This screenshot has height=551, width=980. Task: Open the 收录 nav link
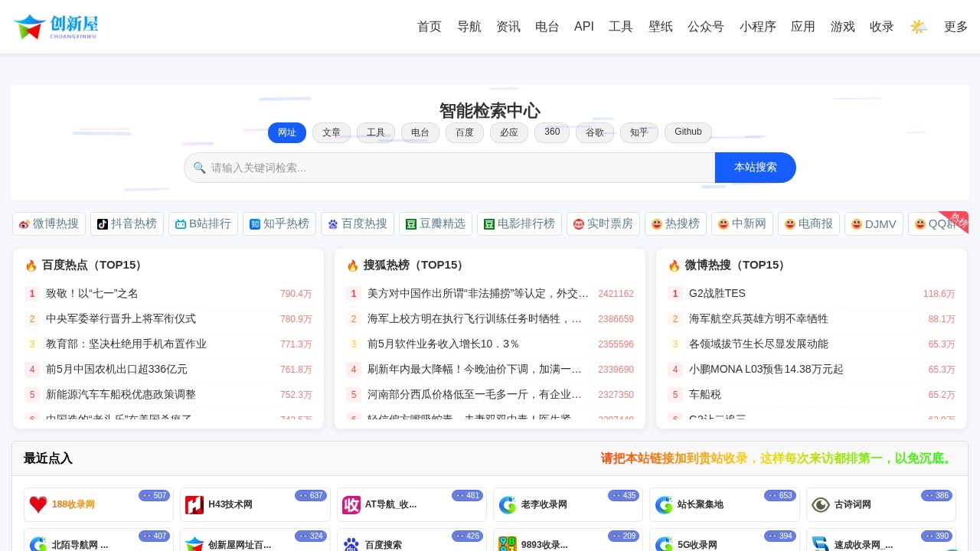[882, 27]
